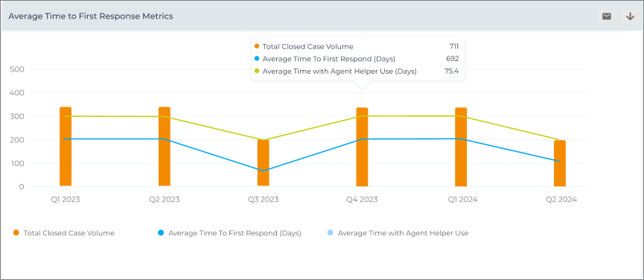Click the Total Closed Case Volume tooltip row
The height and width of the screenshot is (280, 644).
(357, 46)
